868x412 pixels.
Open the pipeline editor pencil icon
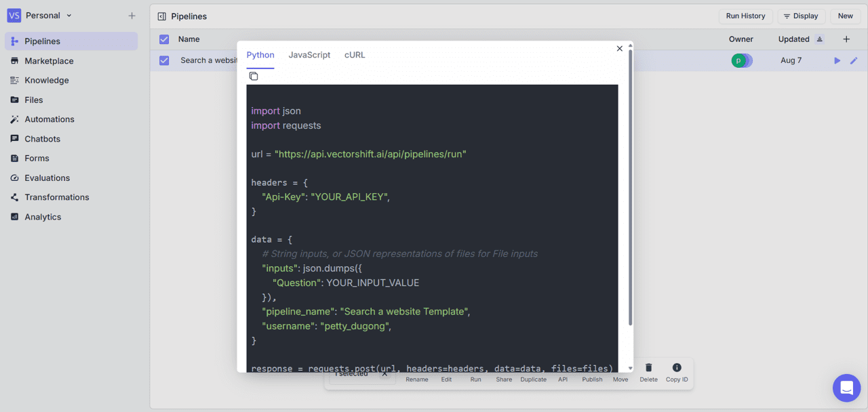coord(854,60)
